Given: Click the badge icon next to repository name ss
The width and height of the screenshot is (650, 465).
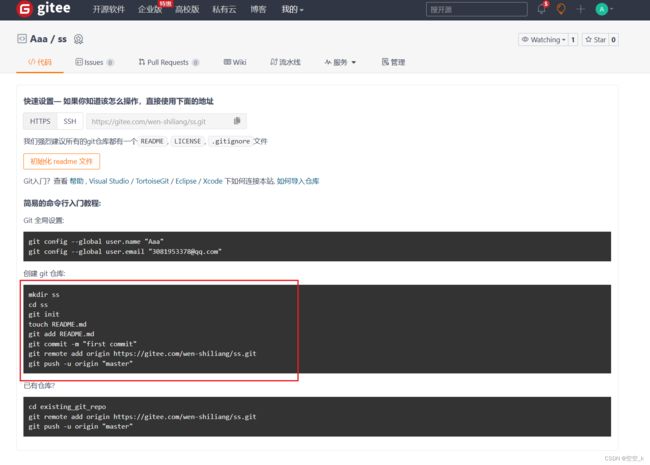Looking at the screenshot, I should (x=78, y=39).
